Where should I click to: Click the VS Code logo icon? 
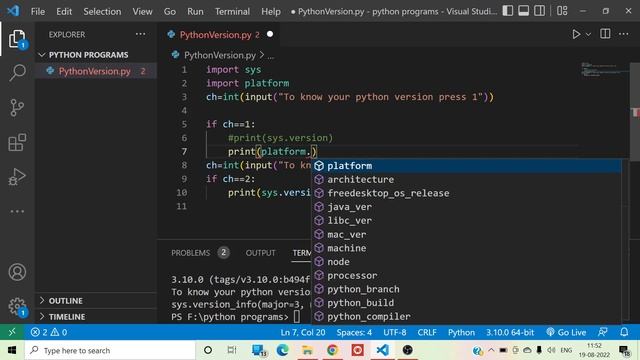(13, 11)
